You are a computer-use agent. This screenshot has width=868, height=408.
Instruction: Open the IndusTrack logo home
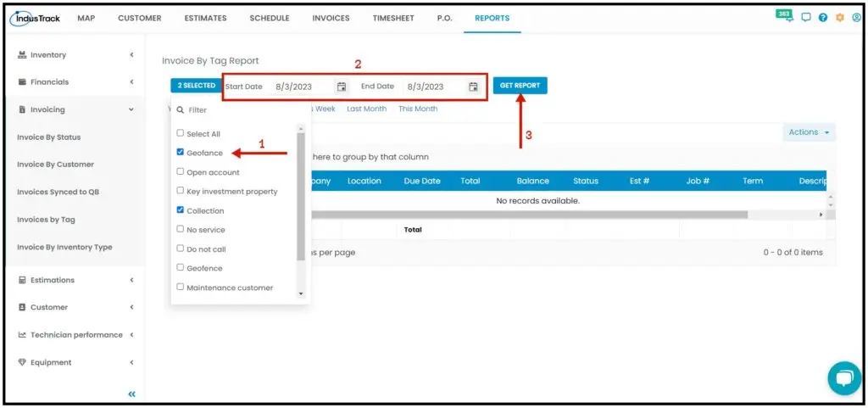(35, 19)
